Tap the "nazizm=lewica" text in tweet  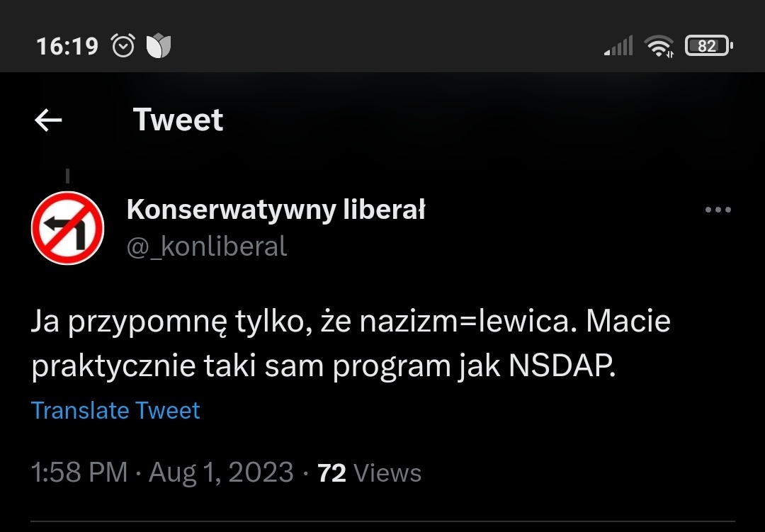coord(465,323)
